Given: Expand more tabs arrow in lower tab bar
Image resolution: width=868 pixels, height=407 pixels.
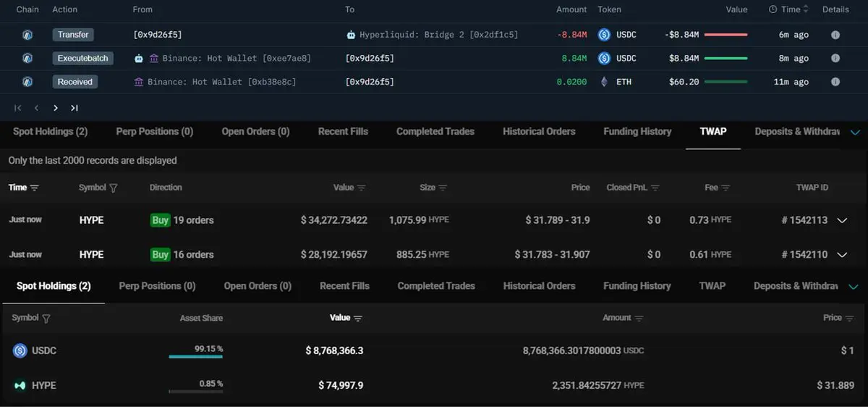Looking at the screenshot, I should 855,287.
